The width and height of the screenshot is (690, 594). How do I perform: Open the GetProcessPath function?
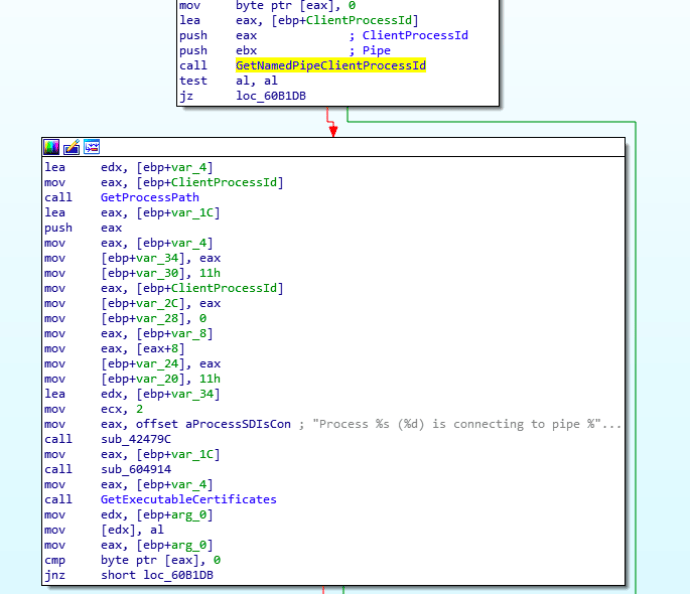pyautogui.click(x=149, y=198)
